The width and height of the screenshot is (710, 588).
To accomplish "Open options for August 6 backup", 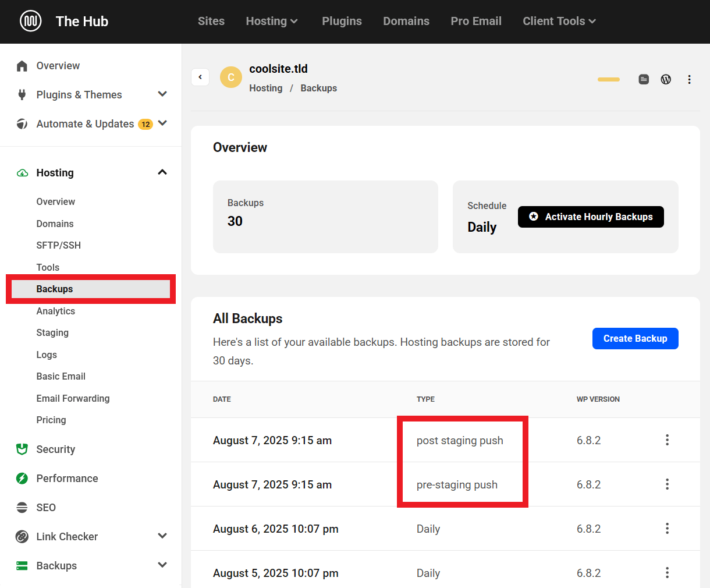I will point(668,529).
